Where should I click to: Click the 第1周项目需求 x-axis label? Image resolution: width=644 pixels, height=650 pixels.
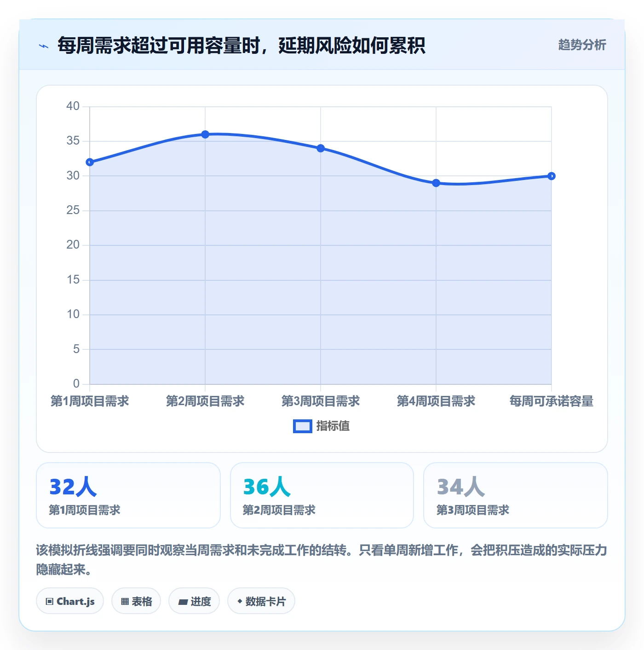(x=90, y=401)
